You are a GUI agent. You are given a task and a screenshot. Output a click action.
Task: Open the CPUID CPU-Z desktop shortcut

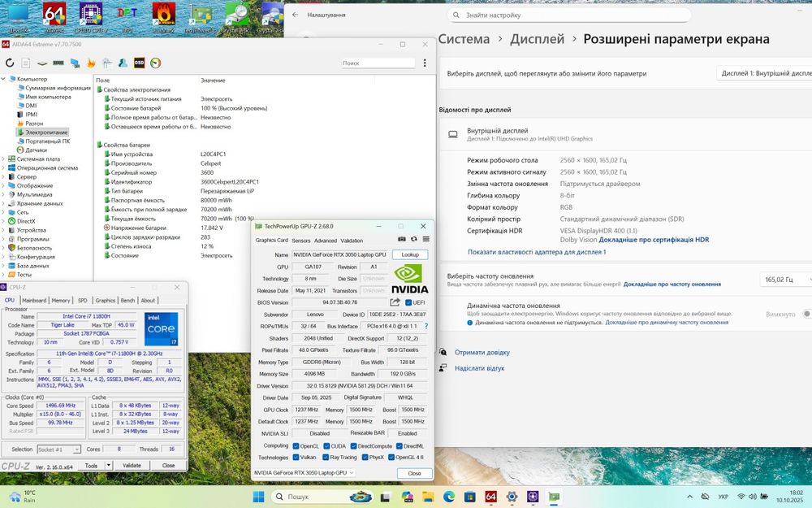[91, 18]
